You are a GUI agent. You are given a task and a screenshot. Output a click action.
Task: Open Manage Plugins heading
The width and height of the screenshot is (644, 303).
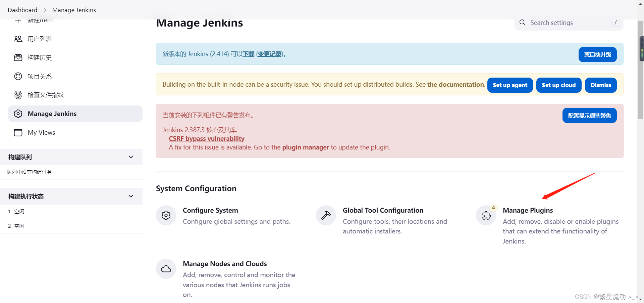pos(528,210)
